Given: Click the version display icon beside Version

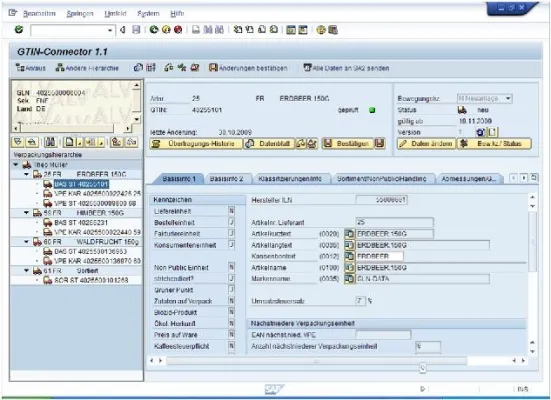Looking at the screenshot, I should [x=480, y=132].
